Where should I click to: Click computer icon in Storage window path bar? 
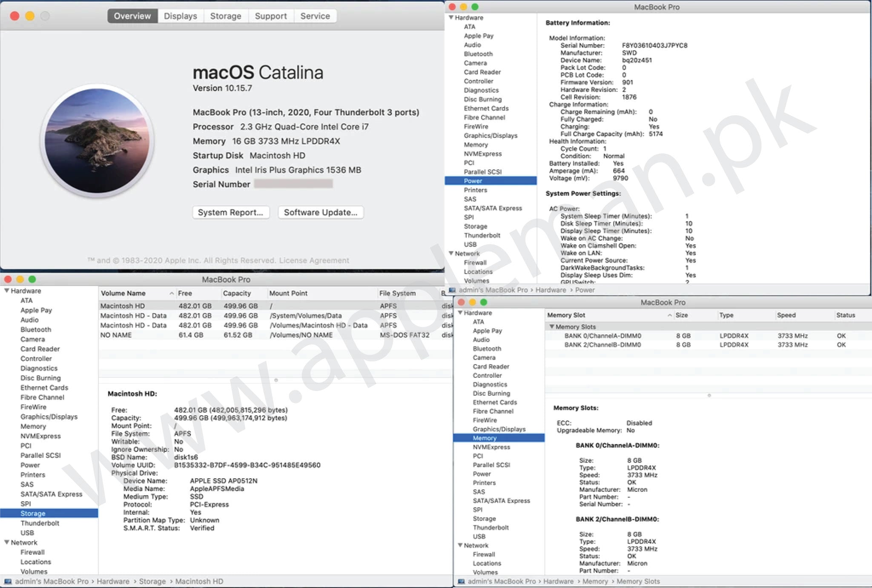8,581
